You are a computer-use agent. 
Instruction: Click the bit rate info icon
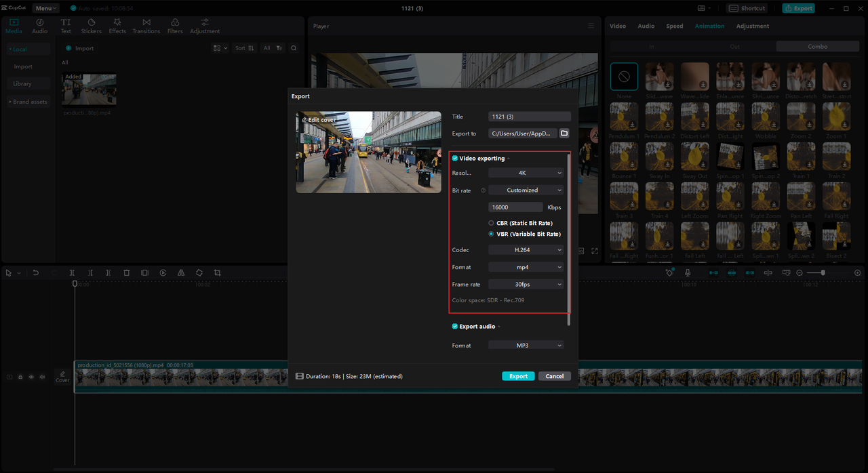point(484,190)
